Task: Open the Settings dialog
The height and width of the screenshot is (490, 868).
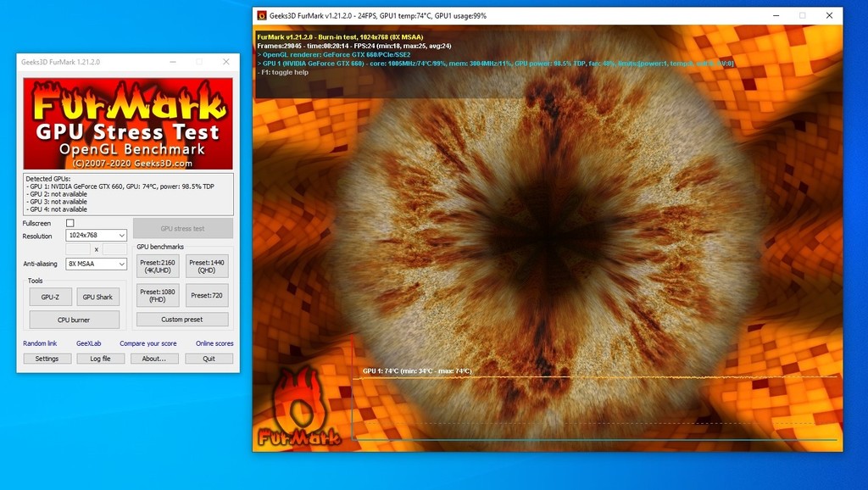Action: [47, 359]
